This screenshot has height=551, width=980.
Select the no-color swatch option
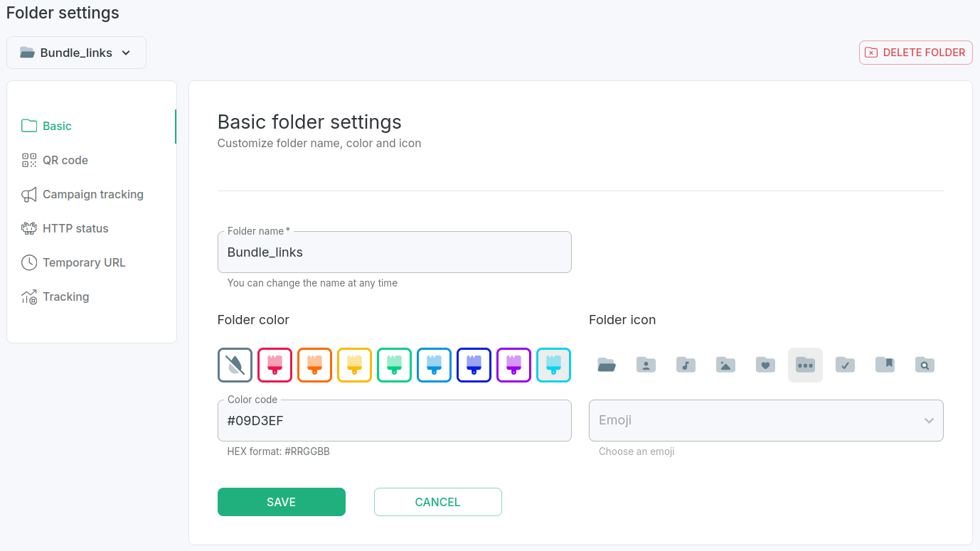(235, 365)
